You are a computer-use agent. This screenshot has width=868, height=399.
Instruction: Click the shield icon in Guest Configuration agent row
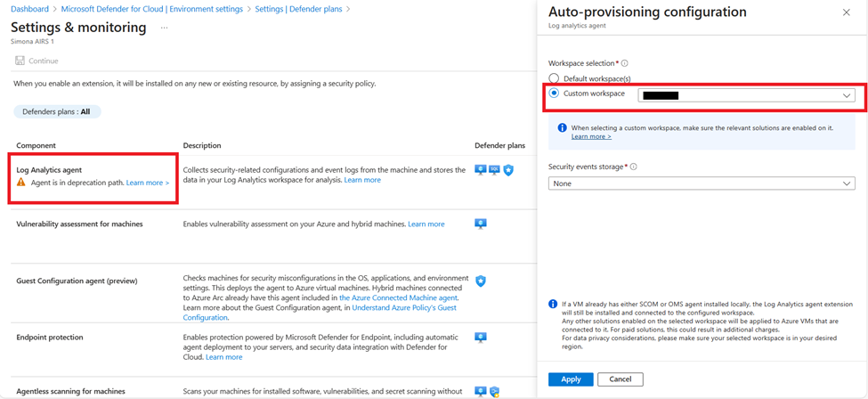481,281
